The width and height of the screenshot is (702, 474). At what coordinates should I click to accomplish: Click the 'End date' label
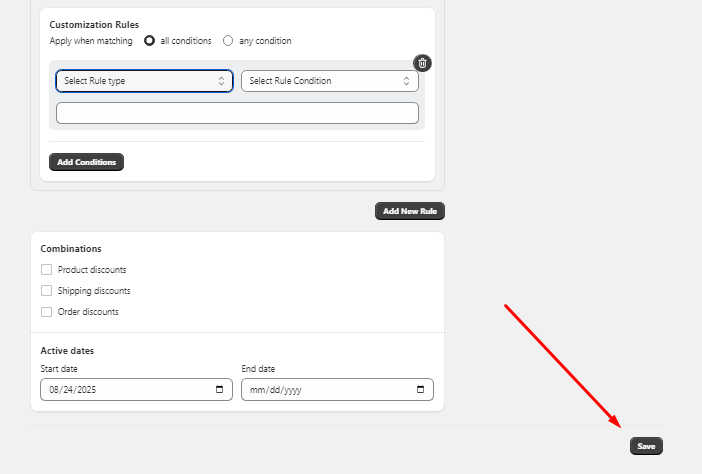[x=258, y=369]
